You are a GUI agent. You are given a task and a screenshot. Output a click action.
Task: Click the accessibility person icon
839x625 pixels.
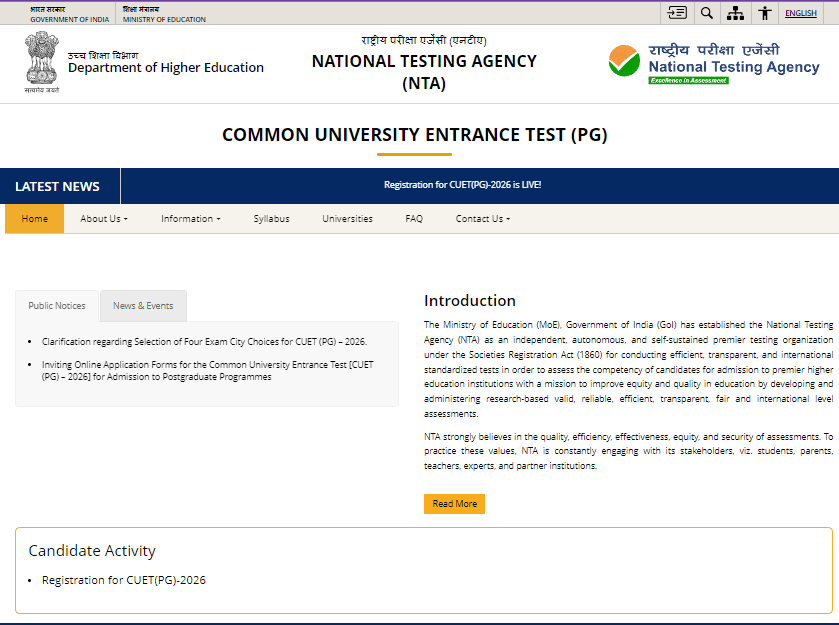point(765,13)
